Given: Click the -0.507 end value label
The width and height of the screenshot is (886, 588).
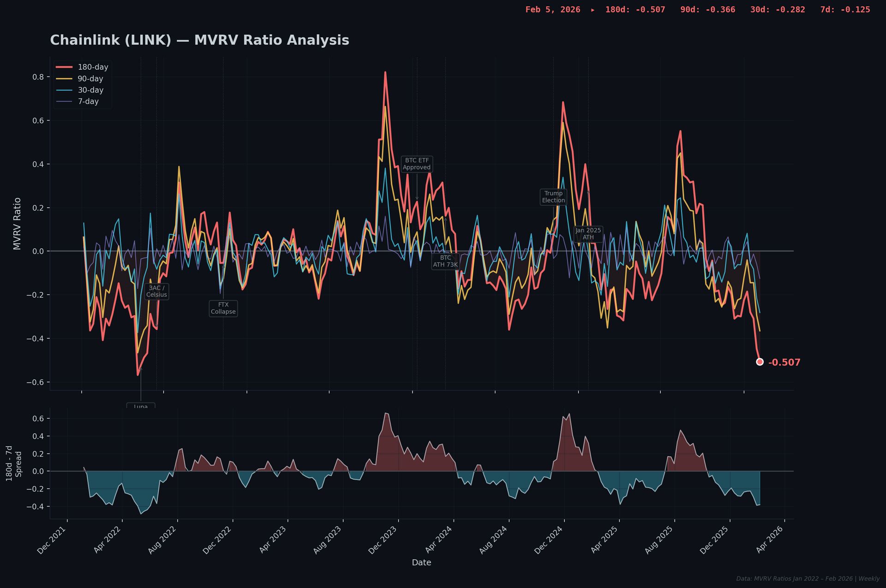Looking at the screenshot, I should click(x=784, y=363).
